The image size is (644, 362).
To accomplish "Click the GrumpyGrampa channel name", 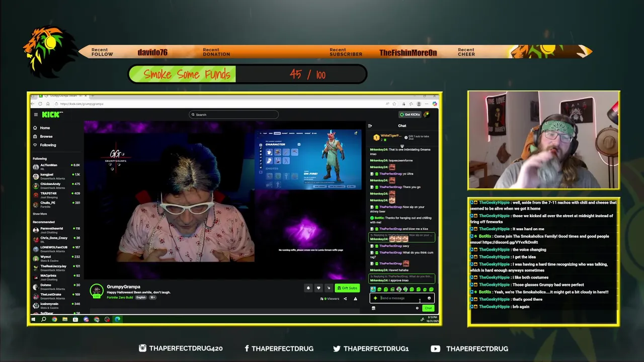I will tap(123, 287).
